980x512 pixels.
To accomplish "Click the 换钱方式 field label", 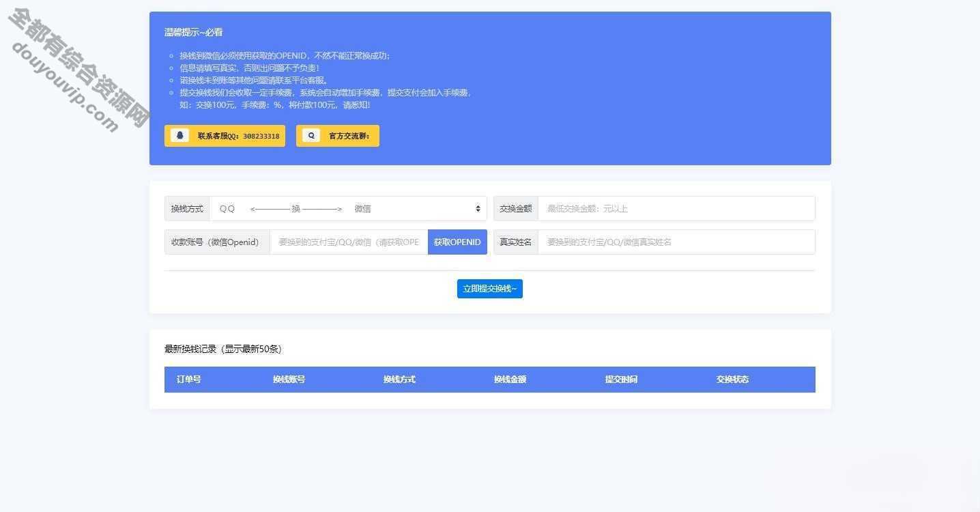I will pyautogui.click(x=188, y=209).
